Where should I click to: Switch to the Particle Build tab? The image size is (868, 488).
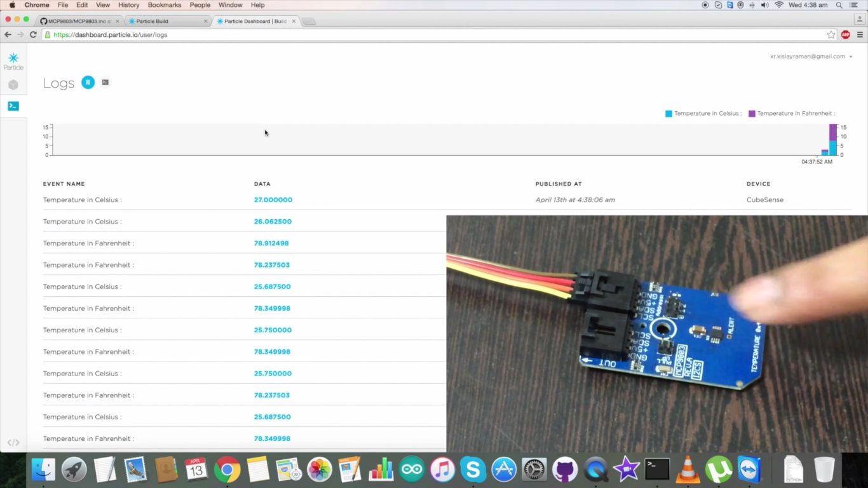pos(153,20)
